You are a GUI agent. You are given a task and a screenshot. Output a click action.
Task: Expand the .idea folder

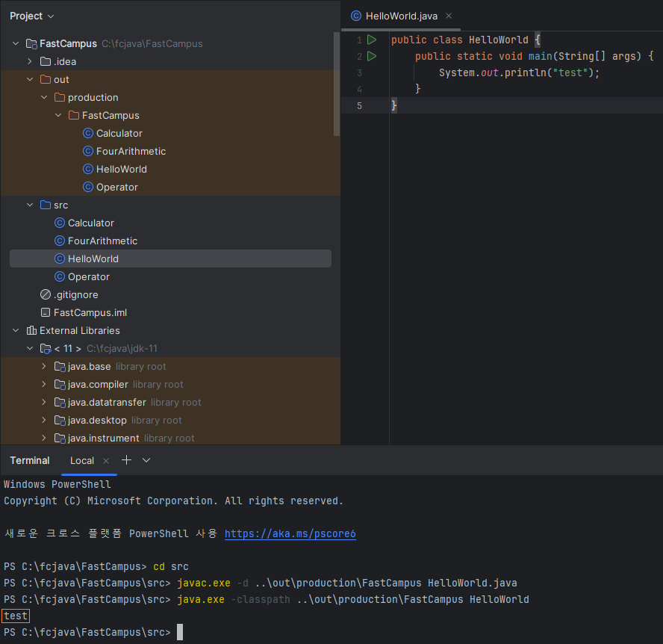click(x=30, y=61)
